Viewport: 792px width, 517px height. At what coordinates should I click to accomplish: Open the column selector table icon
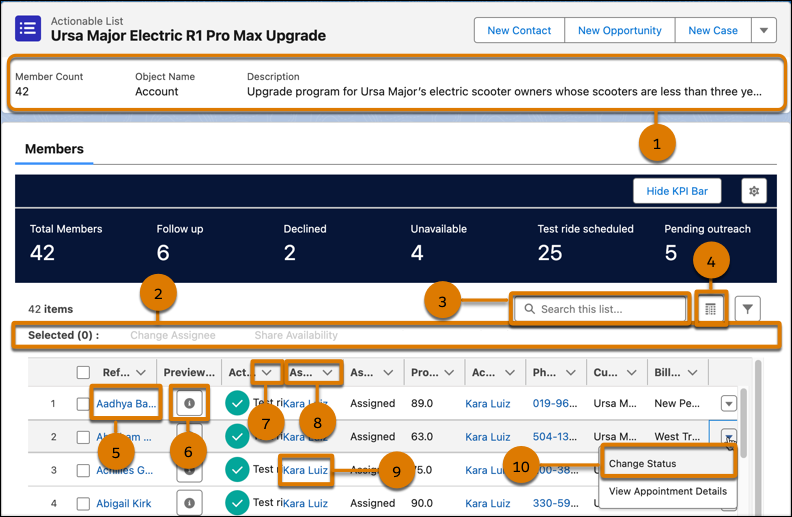coord(710,308)
